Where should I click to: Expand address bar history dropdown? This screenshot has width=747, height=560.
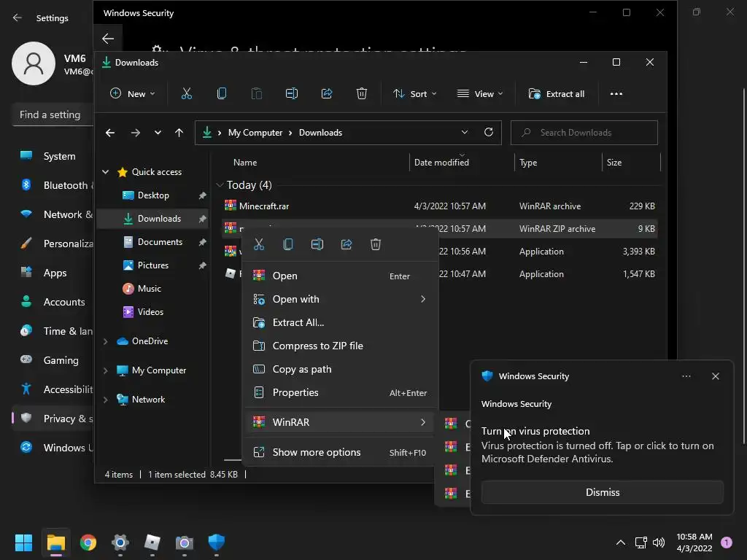[465, 133]
